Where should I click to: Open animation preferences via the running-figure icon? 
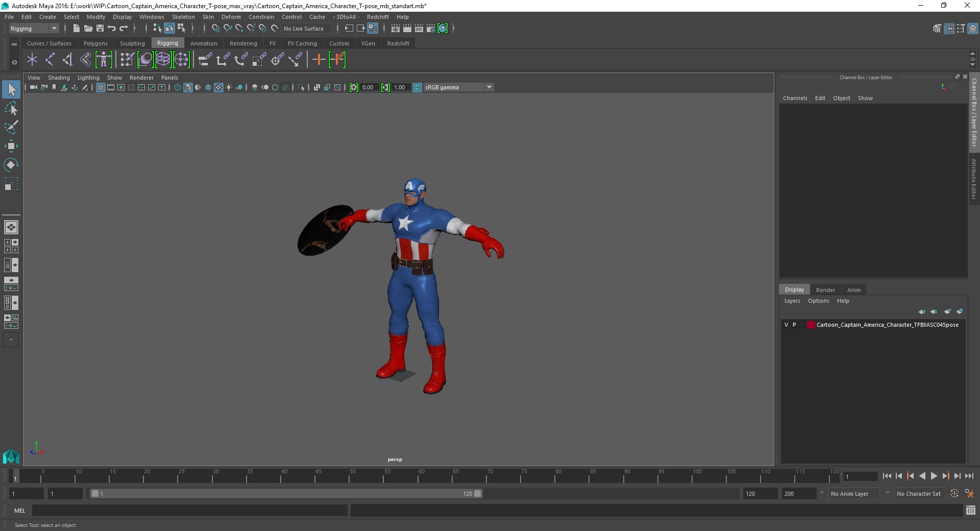(x=969, y=494)
